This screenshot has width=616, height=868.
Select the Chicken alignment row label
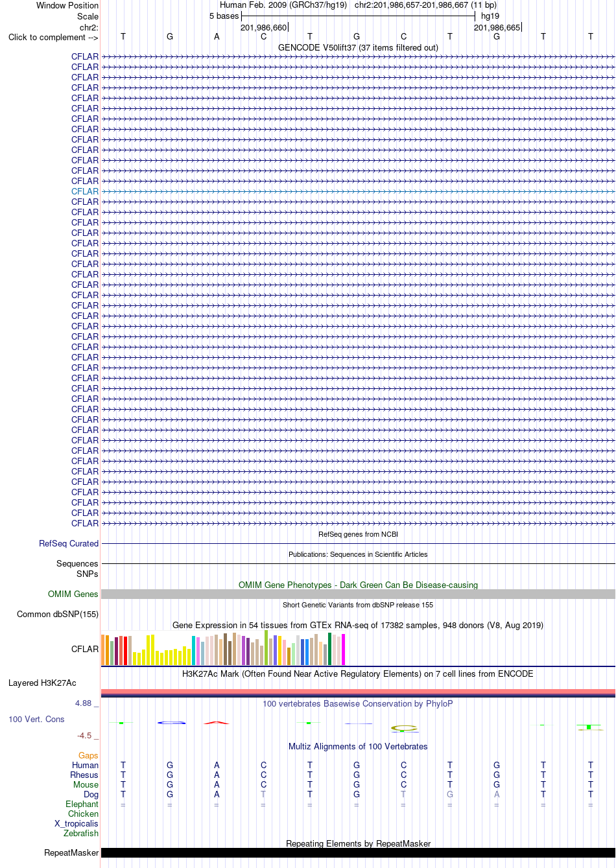click(x=84, y=814)
